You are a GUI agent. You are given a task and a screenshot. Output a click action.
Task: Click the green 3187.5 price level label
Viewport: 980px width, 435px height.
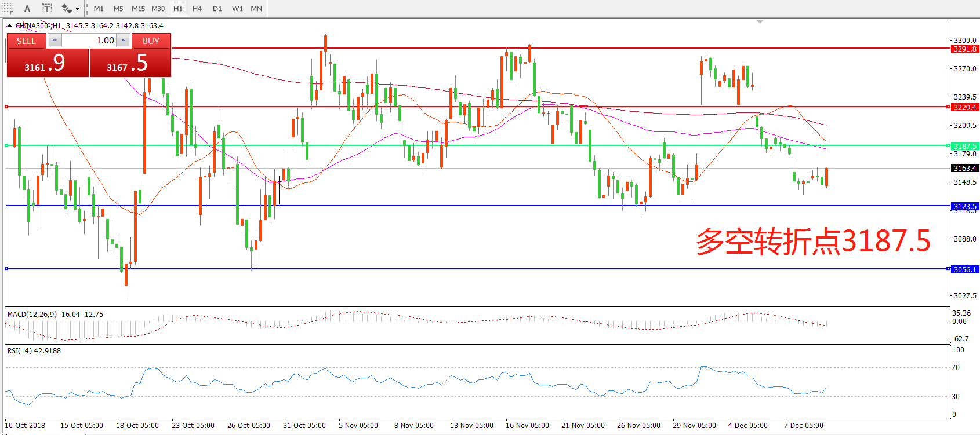pos(965,146)
